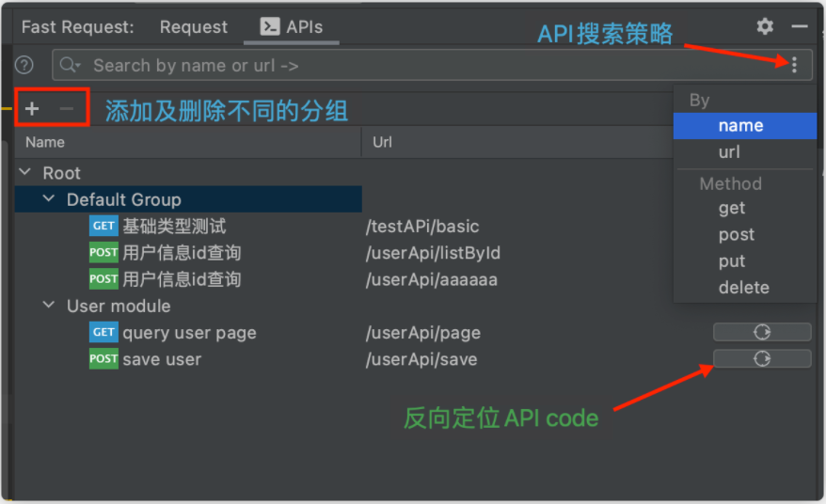The height and width of the screenshot is (504, 826).
Task: Click the help question mark icon
Action: 24,65
